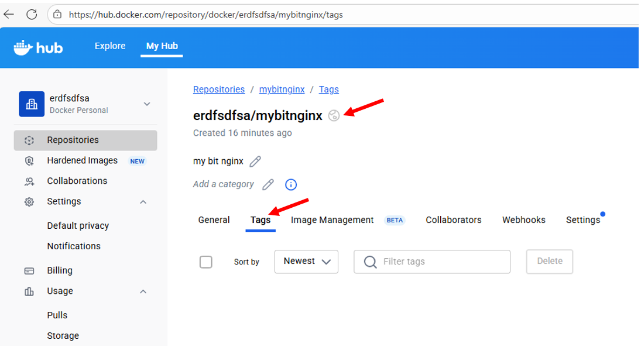Click the 'Sort by' label
Image resolution: width=641 pixels, height=364 pixels.
point(246,262)
